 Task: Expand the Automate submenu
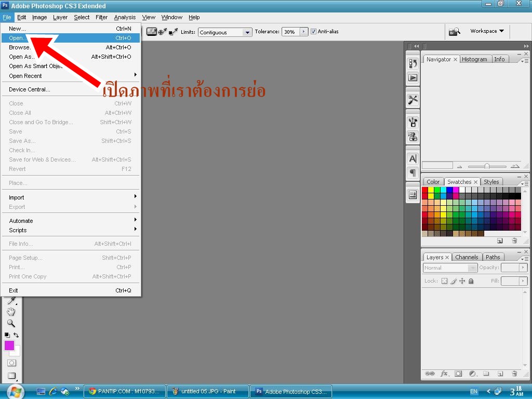pyautogui.click(x=71, y=220)
